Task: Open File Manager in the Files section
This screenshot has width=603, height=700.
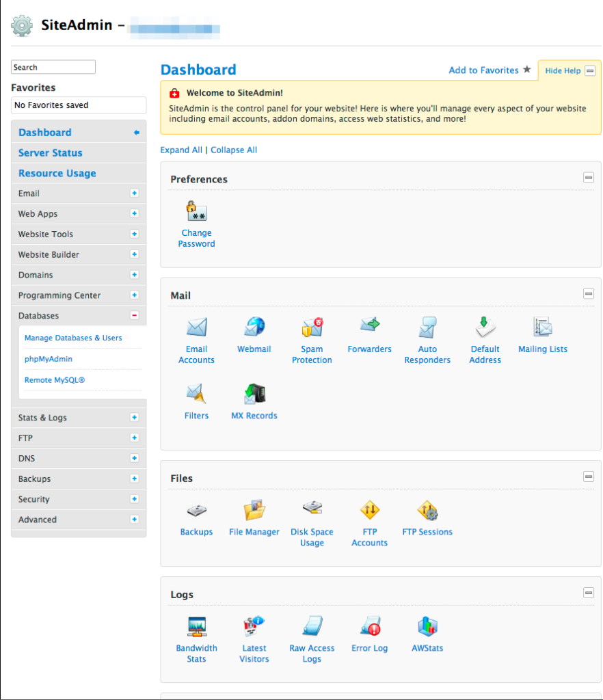Action: [x=254, y=516]
